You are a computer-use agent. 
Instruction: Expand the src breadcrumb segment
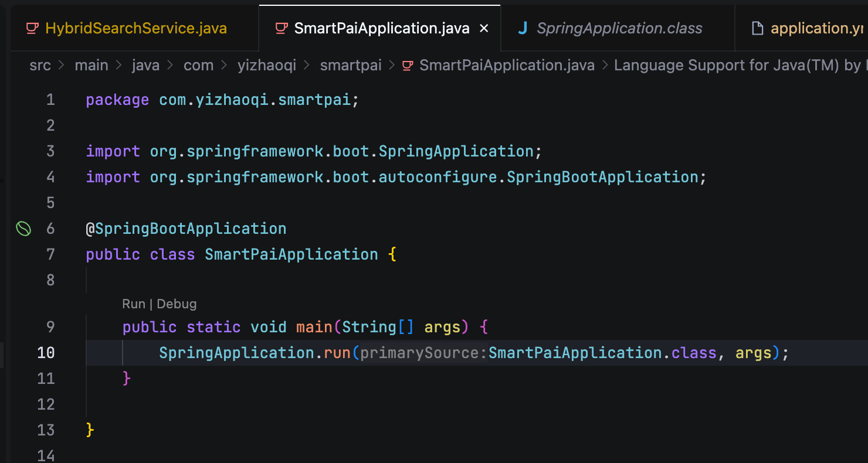point(40,65)
